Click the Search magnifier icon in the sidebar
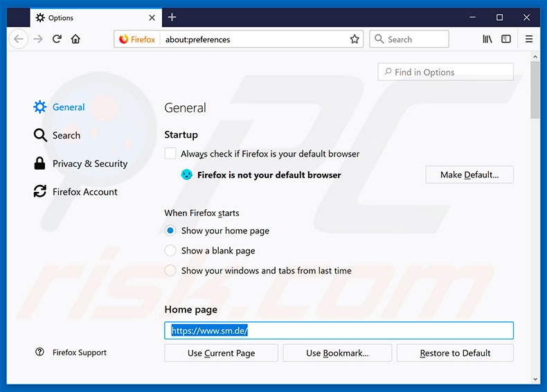The height and width of the screenshot is (392, 547). (x=39, y=135)
